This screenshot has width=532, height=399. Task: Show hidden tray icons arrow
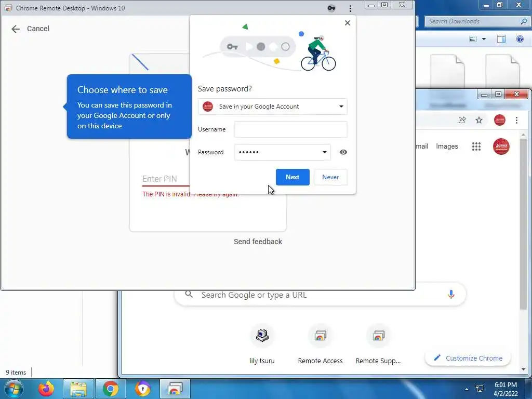tap(467, 389)
